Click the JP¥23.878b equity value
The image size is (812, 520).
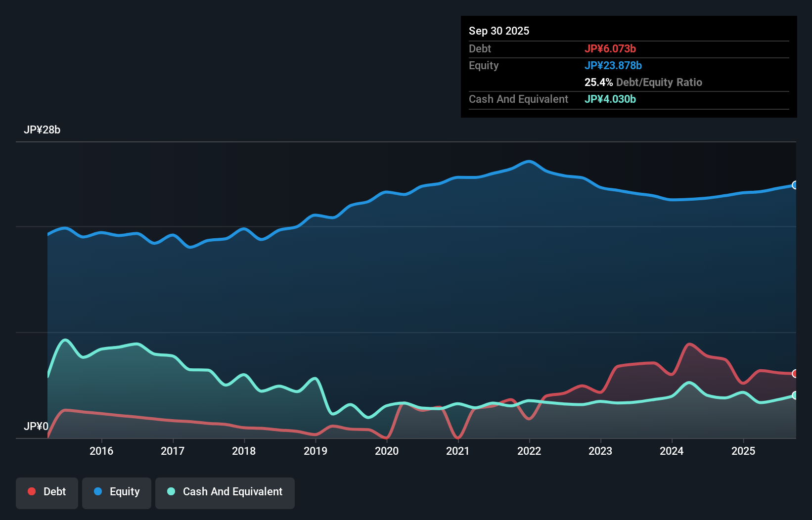tap(613, 65)
